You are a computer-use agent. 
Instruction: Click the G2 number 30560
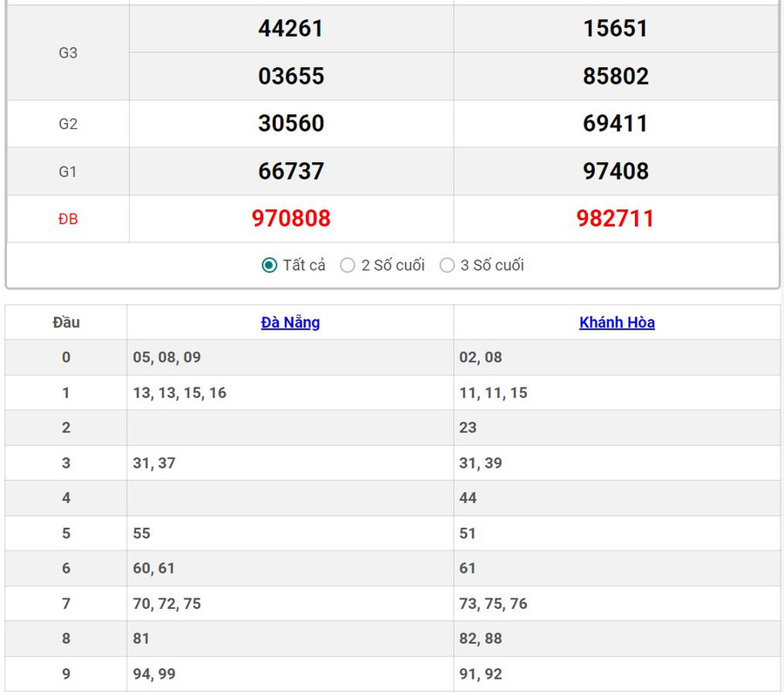291,124
